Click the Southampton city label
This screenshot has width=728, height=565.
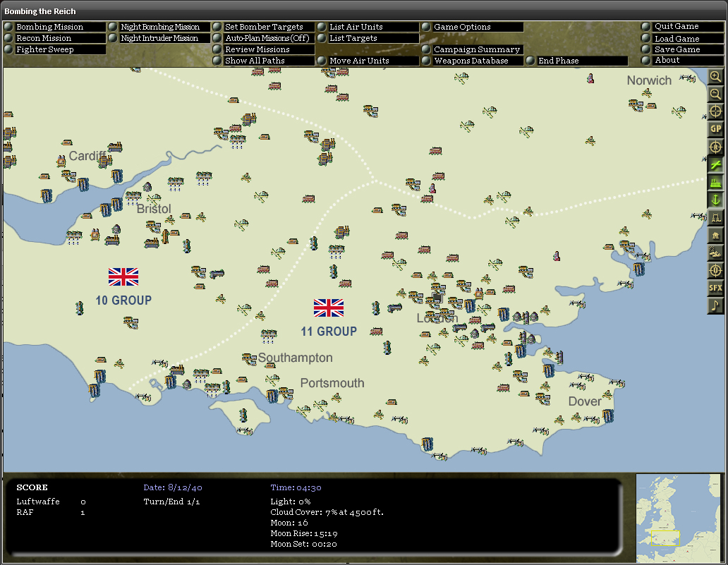coord(296,358)
